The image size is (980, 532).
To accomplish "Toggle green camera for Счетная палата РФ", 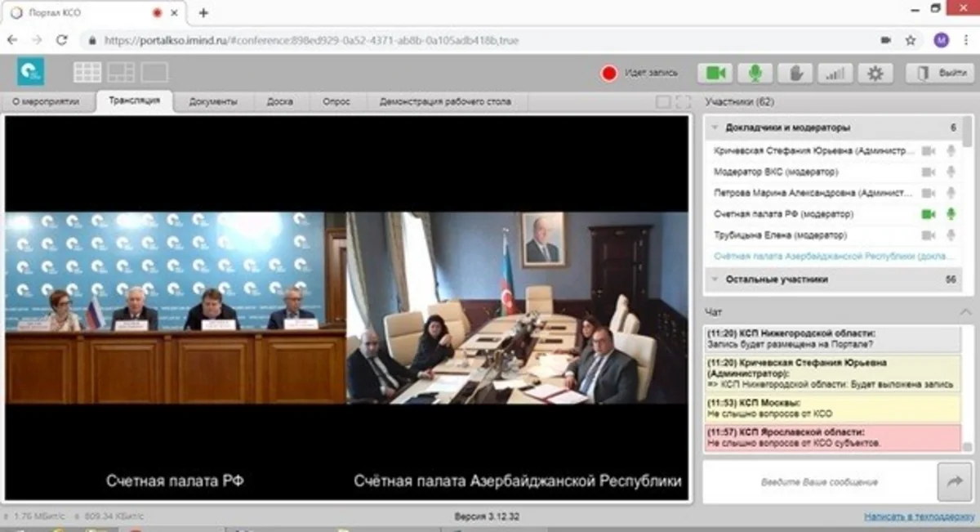I will pos(928,214).
